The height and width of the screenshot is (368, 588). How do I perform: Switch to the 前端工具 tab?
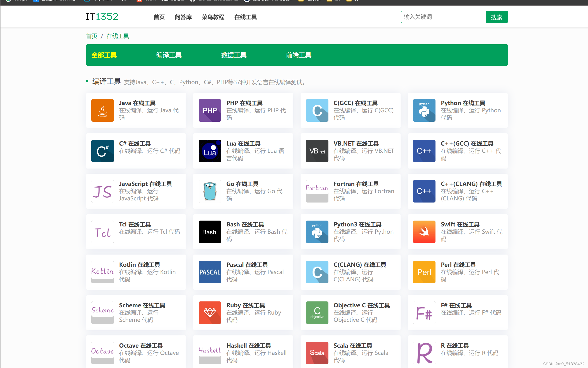click(299, 55)
